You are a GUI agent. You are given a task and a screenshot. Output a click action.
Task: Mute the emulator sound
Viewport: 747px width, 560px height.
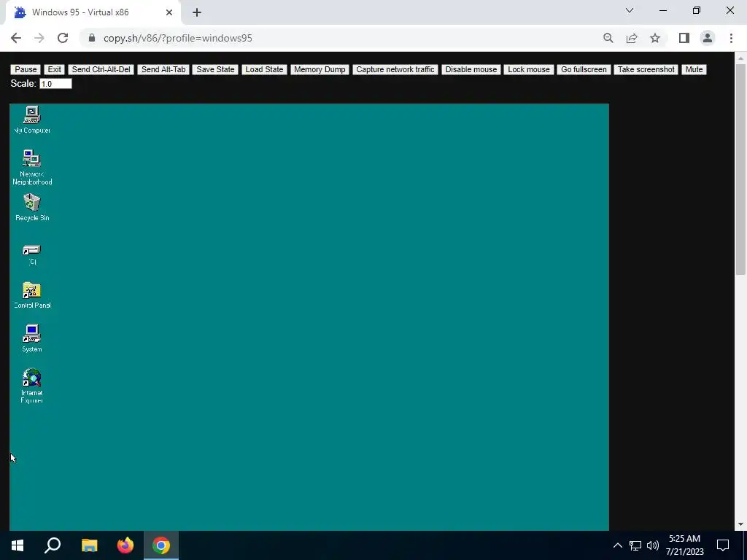694,69
